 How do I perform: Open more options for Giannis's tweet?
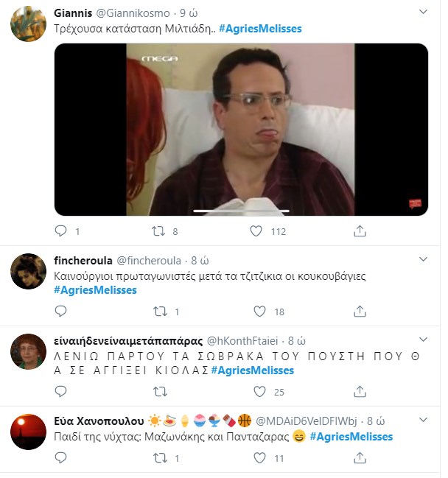tap(422, 13)
